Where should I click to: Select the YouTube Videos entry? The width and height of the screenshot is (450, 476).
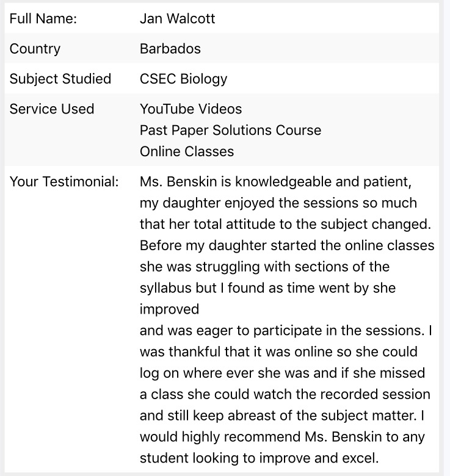(191, 109)
